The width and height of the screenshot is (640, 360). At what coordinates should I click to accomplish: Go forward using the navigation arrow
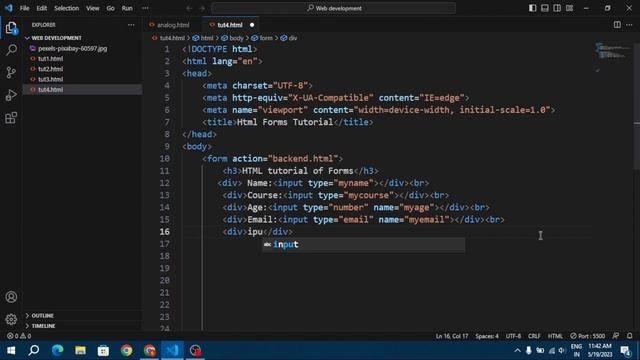[x=202, y=8]
